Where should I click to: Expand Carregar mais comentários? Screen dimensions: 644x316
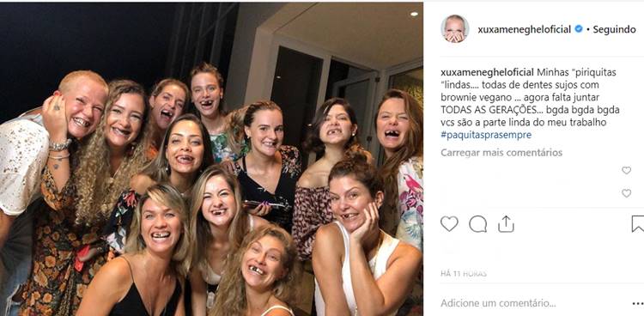501,153
